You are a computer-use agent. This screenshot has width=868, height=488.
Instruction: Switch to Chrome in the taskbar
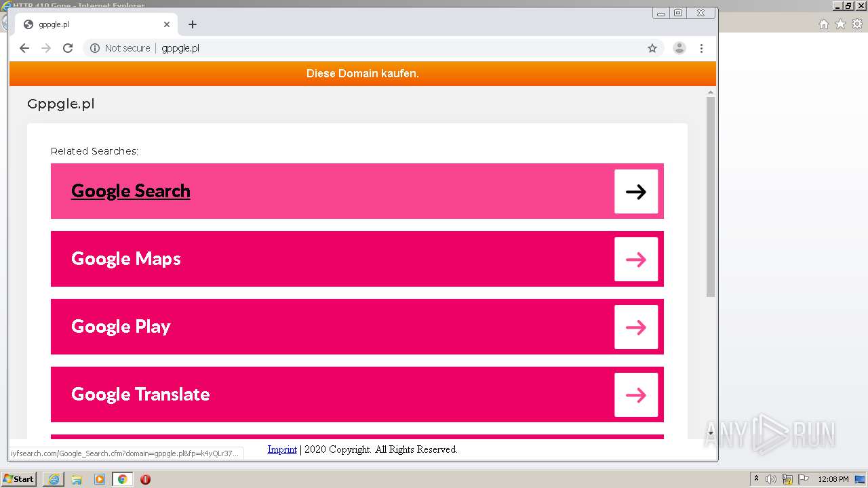pyautogui.click(x=122, y=479)
